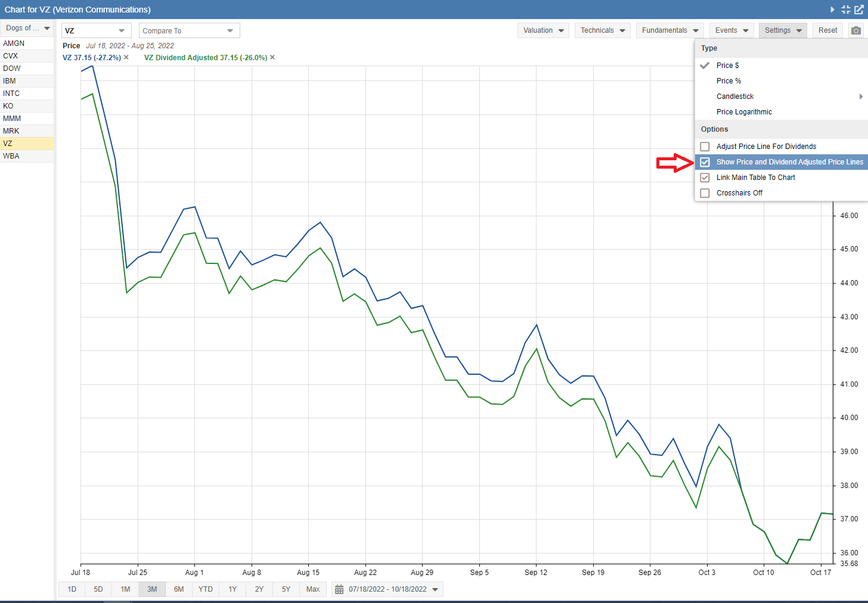Set the range to 1D
Image resolution: width=868 pixels, height=603 pixels.
coord(72,589)
